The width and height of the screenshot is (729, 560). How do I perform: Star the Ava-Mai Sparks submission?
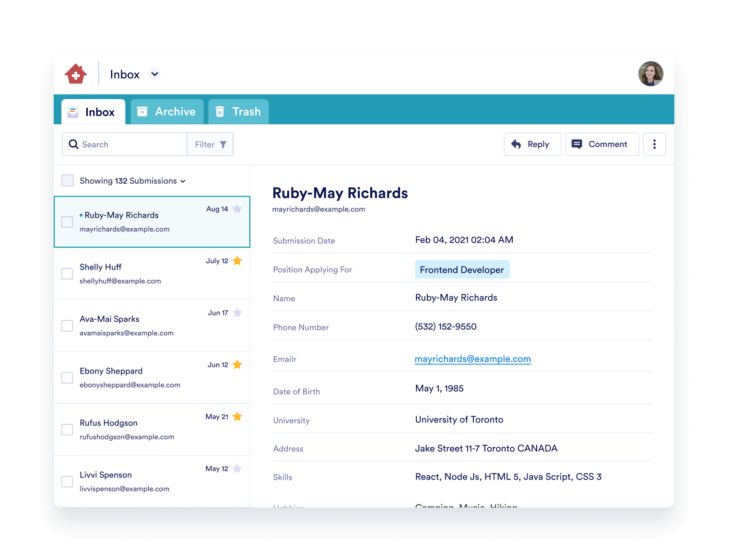coord(237,313)
